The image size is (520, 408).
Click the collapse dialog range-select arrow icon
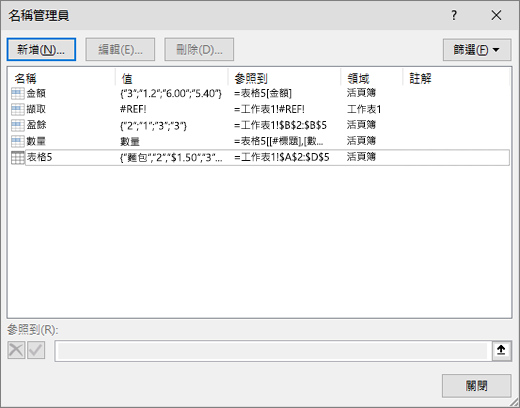(x=501, y=350)
